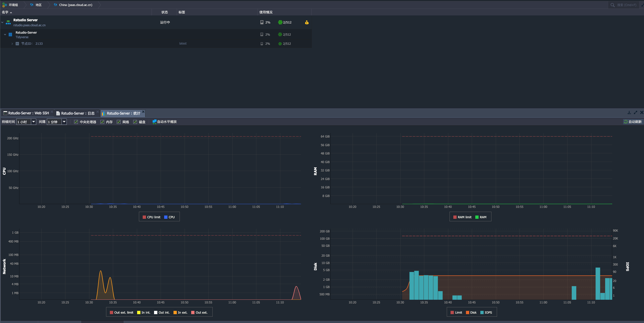Maximize the bottom statistics panel
Screen dimensions: 644x323
635,113
